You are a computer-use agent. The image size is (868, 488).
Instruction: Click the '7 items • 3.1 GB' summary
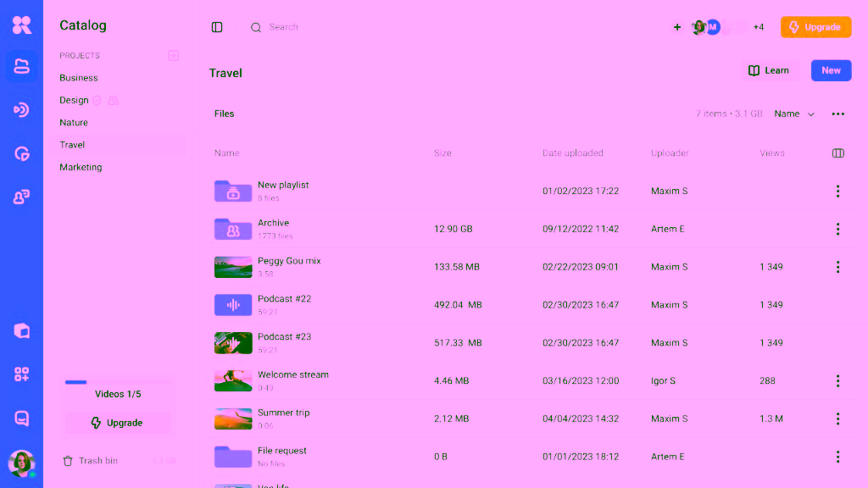(x=728, y=114)
